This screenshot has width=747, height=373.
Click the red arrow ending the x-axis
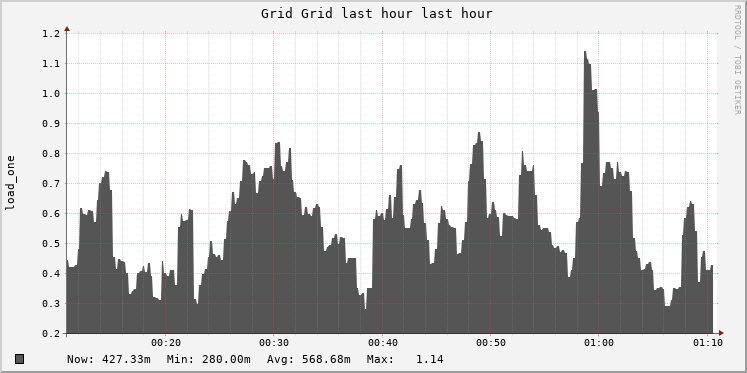(721, 333)
